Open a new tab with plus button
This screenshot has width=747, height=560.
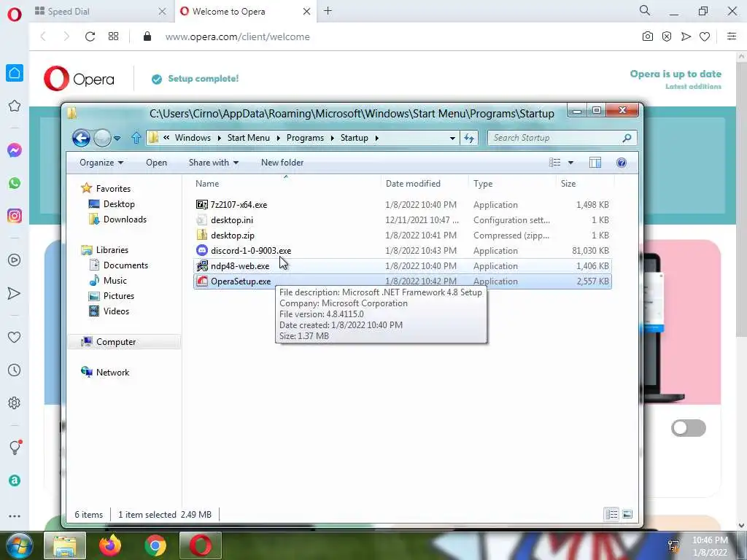click(328, 11)
